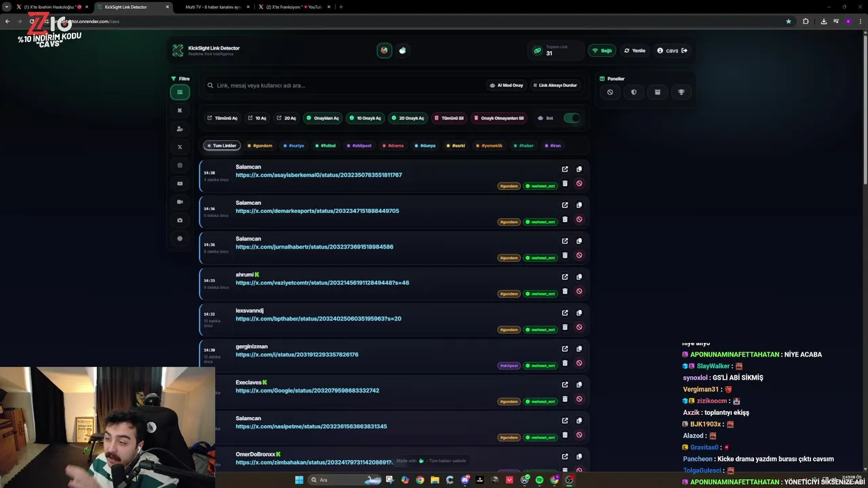Click Onaylı Olmayanları Sil button

click(x=499, y=118)
